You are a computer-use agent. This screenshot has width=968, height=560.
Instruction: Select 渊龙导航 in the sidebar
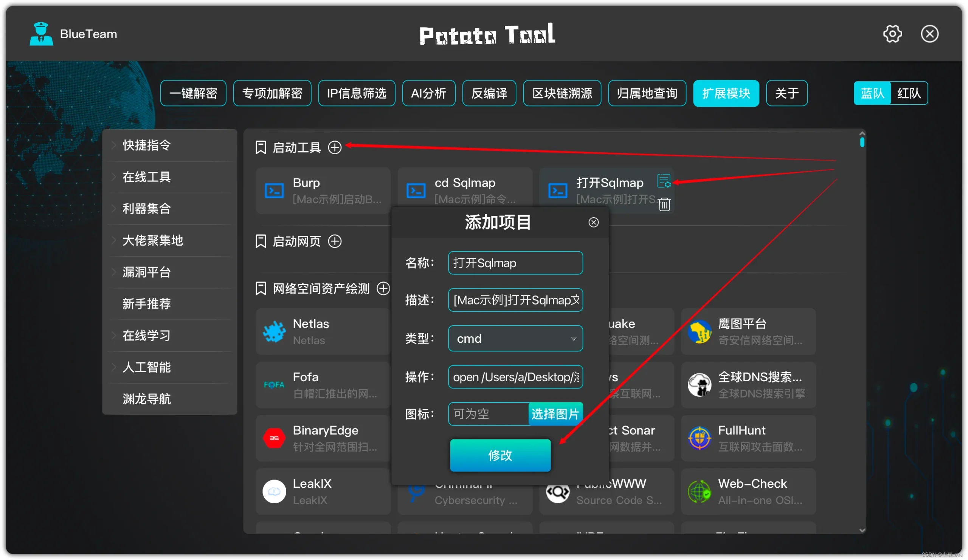(x=170, y=399)
